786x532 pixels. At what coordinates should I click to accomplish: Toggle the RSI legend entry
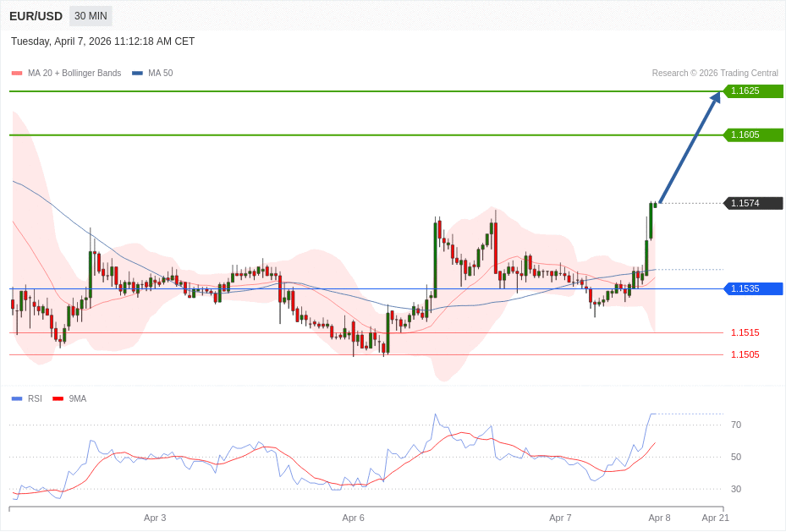pos(35,398)
